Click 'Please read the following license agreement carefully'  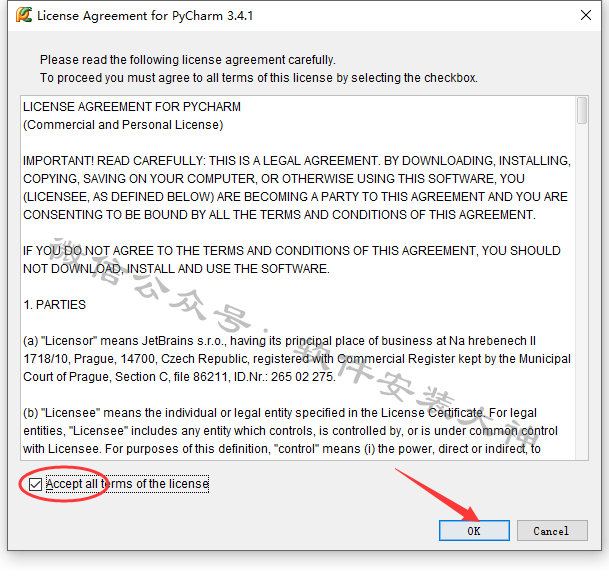pos(188,60)
